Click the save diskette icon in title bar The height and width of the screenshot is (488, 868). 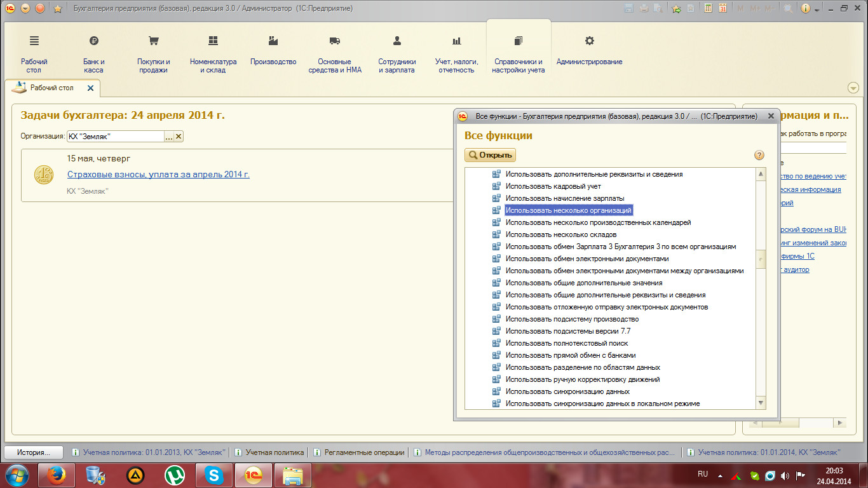tap(630, 9)
